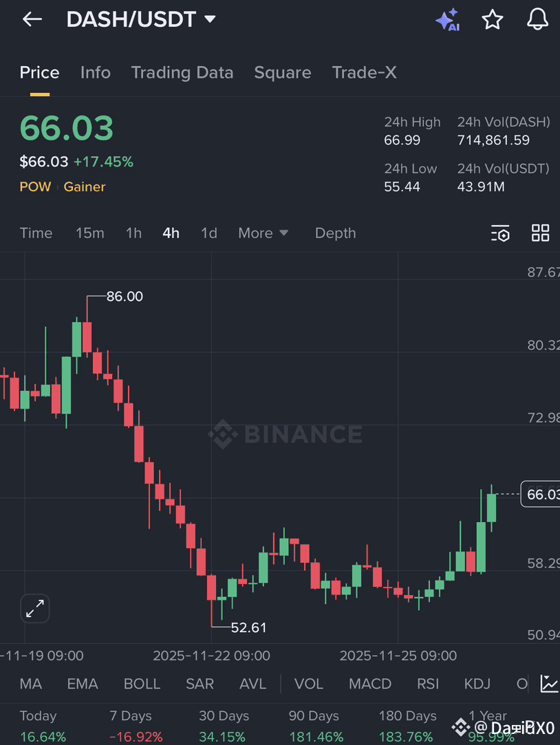Select the 15m interval
This screenshot has width=560, height=745.
click(89, 233)
